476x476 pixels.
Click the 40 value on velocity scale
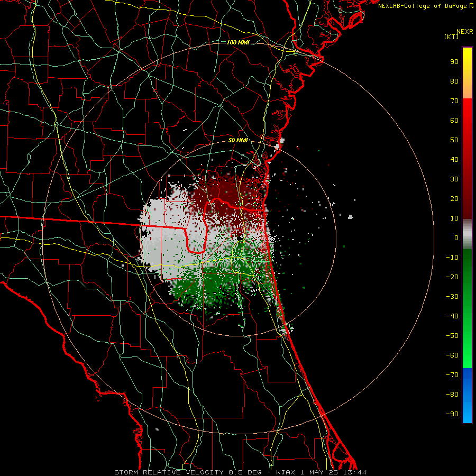click(x=454, y=160)
